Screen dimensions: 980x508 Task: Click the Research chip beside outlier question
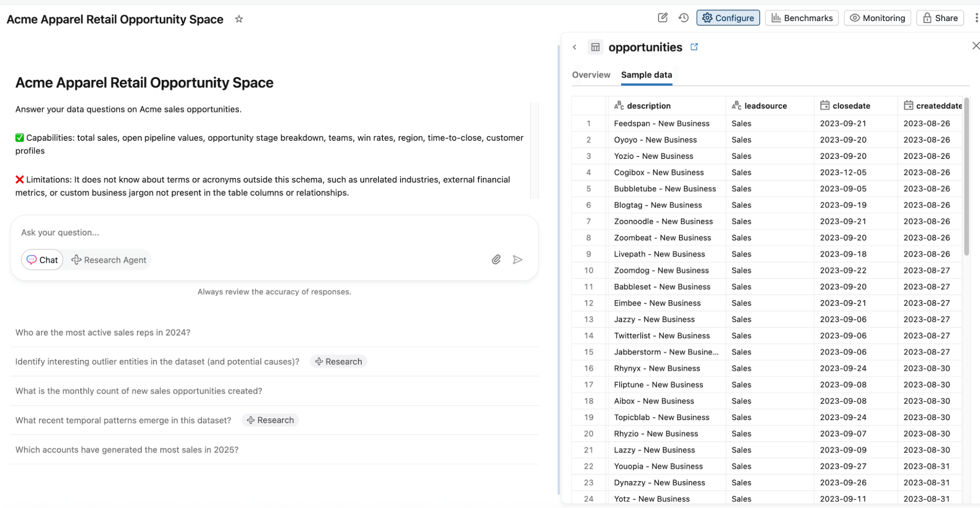(x=338, y=361)
